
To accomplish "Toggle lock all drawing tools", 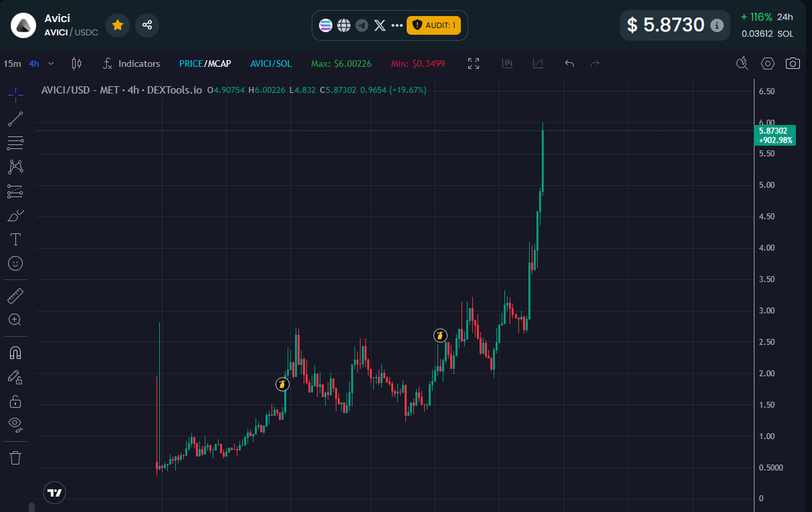I will coord(16,401).
